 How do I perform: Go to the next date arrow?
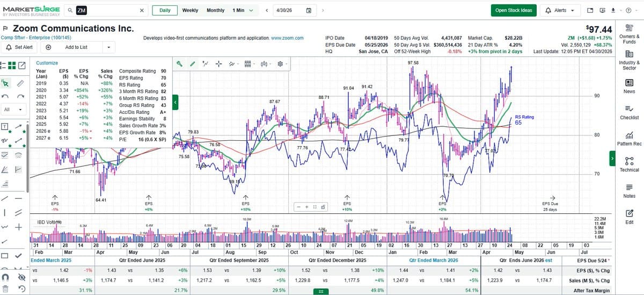[x=323, y=10]
